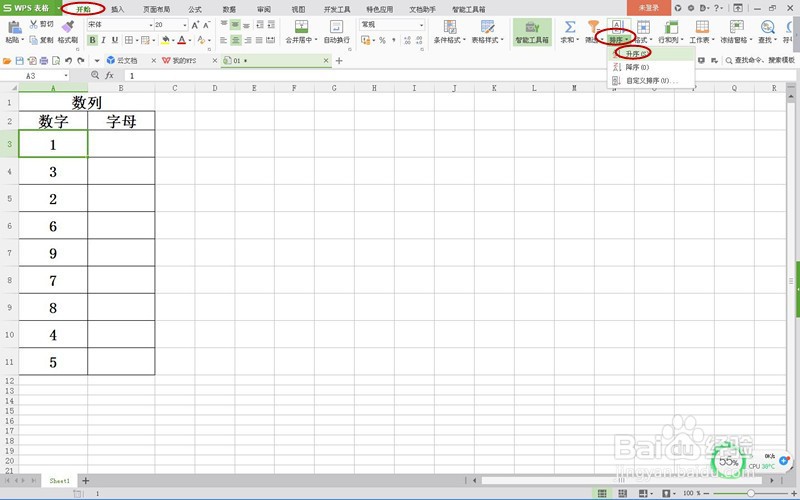Open the number format dropdown (常规)

point(421,25)
